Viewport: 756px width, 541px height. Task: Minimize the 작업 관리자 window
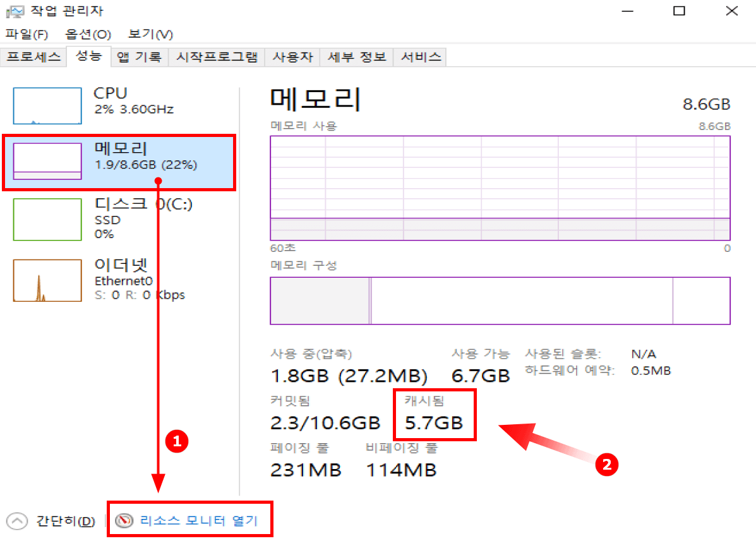pyautogui.click(x=627, y=11)
